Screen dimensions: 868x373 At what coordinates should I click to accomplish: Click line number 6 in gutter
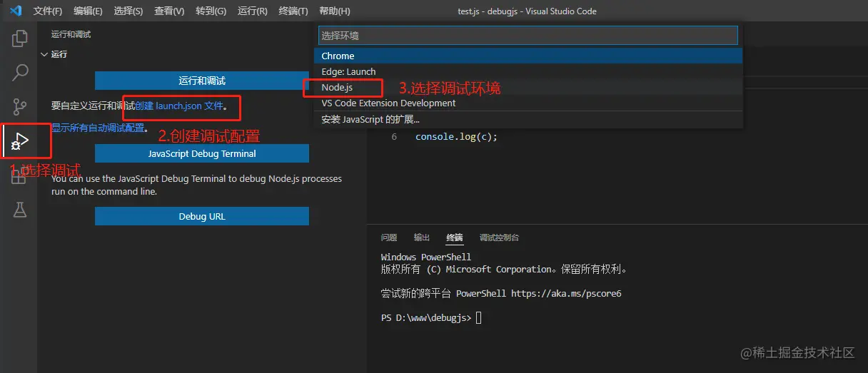click(394, 136)
